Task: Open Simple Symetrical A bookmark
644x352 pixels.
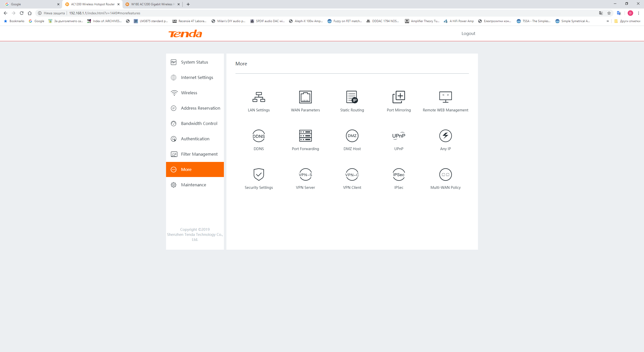Action: 573,21
